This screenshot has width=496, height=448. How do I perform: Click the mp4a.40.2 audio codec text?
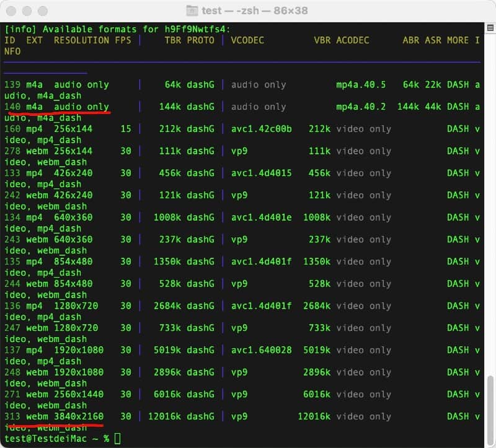point(361,107)
